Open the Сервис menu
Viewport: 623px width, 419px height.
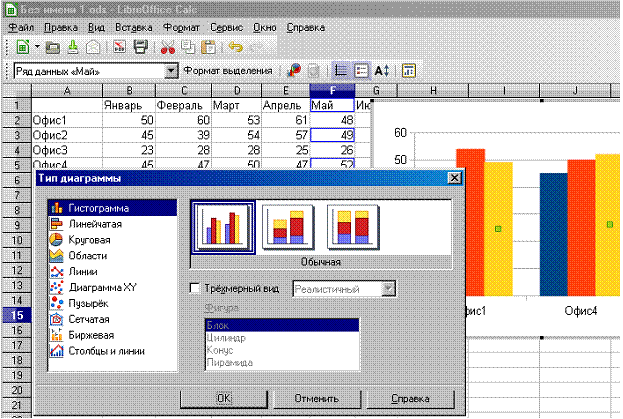[x=226, y=28]
